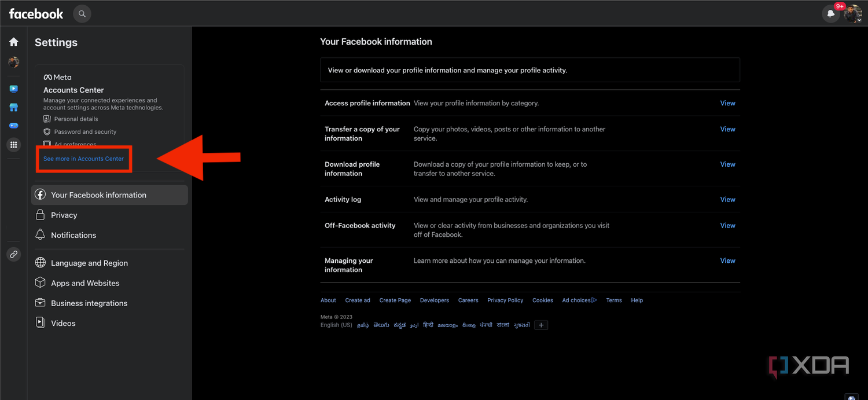This screenshot has height=400, width=868.
Task: Open account menu from profile avatar
Action: click(x=852, y=14)
